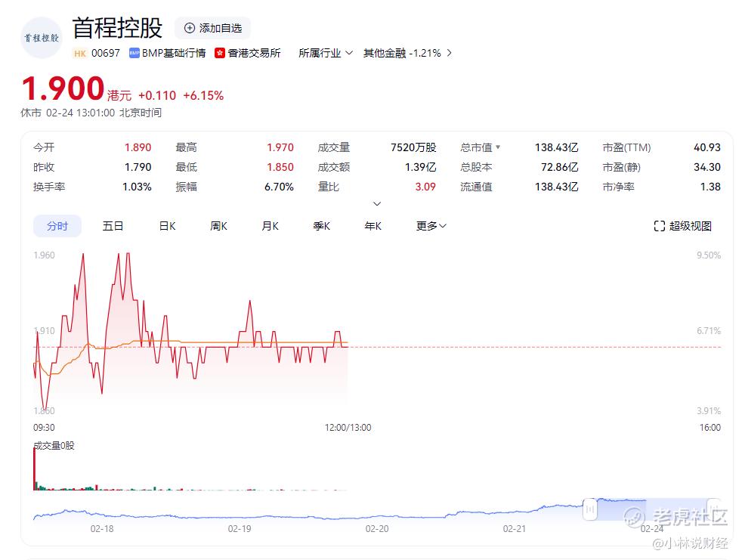The height and width of the screenshot is (560, 742).
Task: Switch to the 五日 tab
Action: (x=113, y=226)
